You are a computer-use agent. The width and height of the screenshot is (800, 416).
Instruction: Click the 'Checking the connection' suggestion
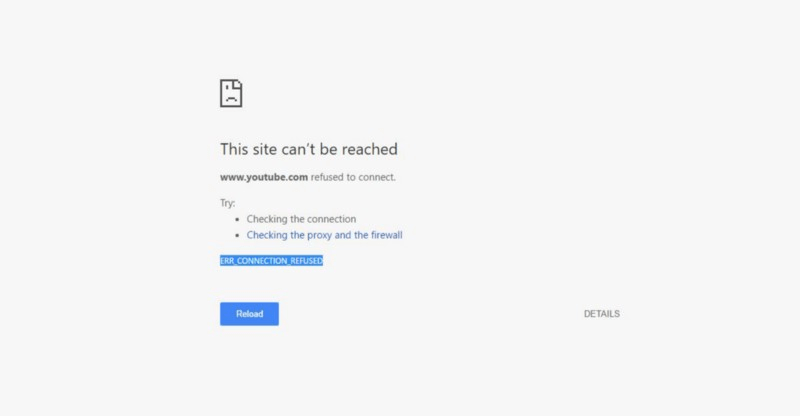click(302, 219)
